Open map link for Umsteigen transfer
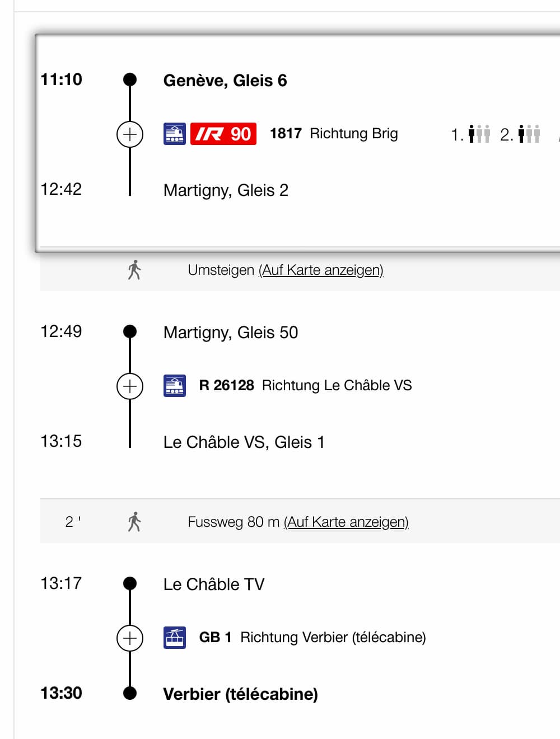 (x=321, y=270)
